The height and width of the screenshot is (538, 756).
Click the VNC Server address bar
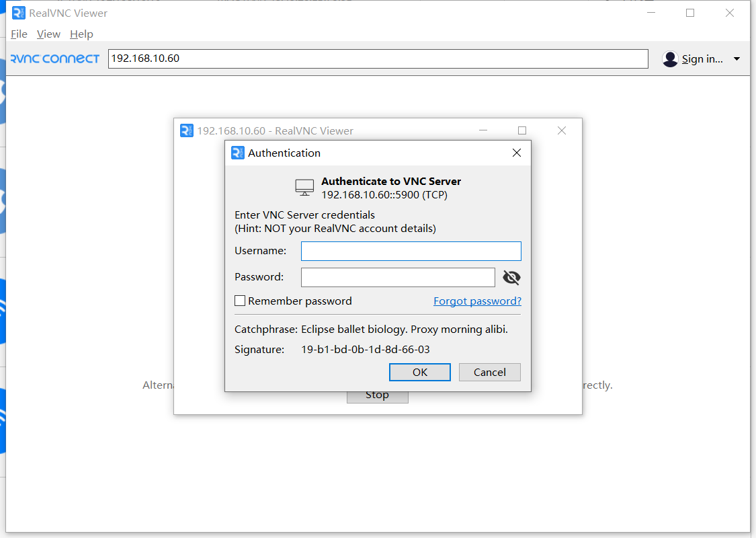tap(378, 59)
